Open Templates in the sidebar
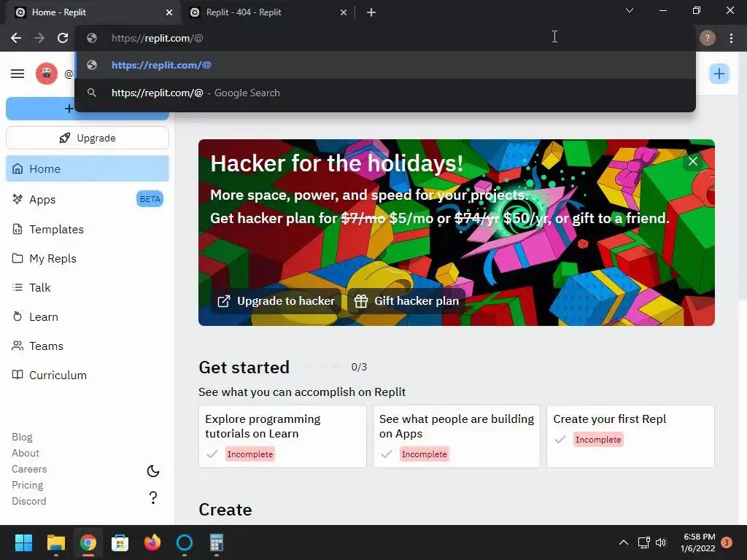The image size is (747, 560). 88,230
